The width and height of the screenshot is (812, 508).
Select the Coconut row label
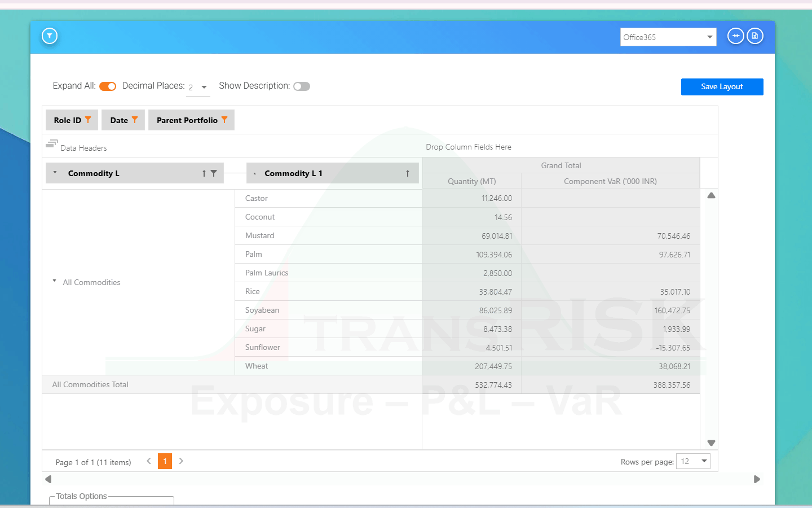tap(260, 217)
